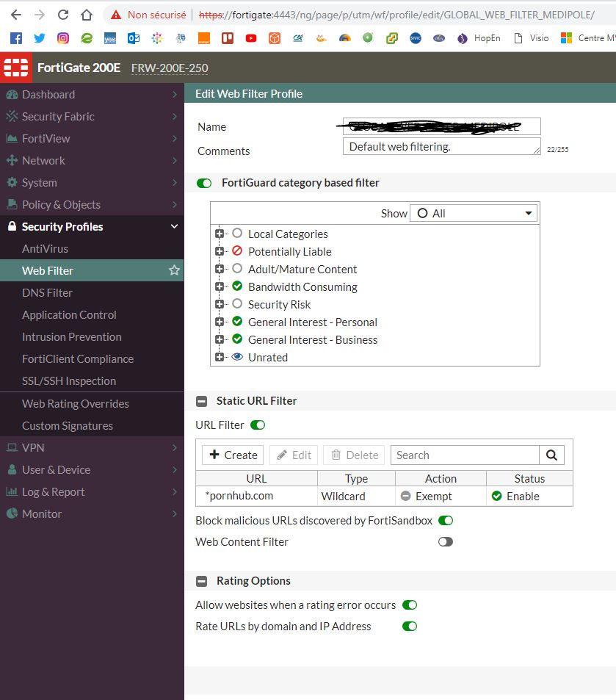Click Potentially Liable block status icon

click(237, 251)
